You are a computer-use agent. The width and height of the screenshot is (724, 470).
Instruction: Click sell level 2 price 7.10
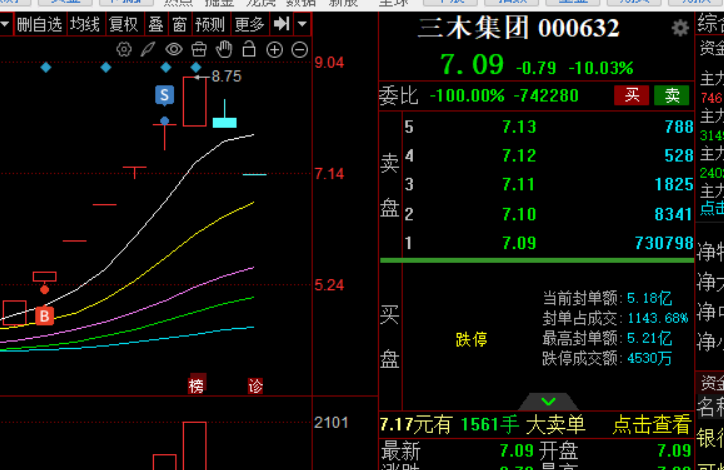[x=519, y=214]
